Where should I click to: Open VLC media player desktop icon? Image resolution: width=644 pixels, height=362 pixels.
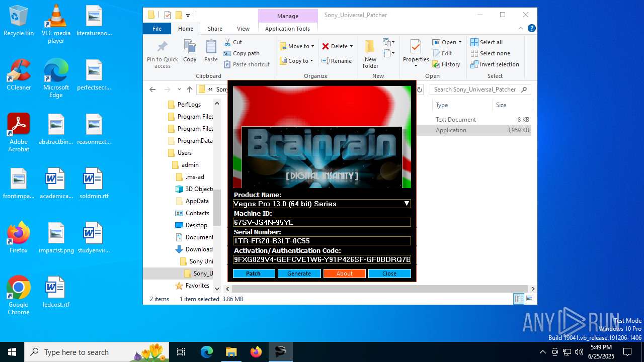point(56,24)
